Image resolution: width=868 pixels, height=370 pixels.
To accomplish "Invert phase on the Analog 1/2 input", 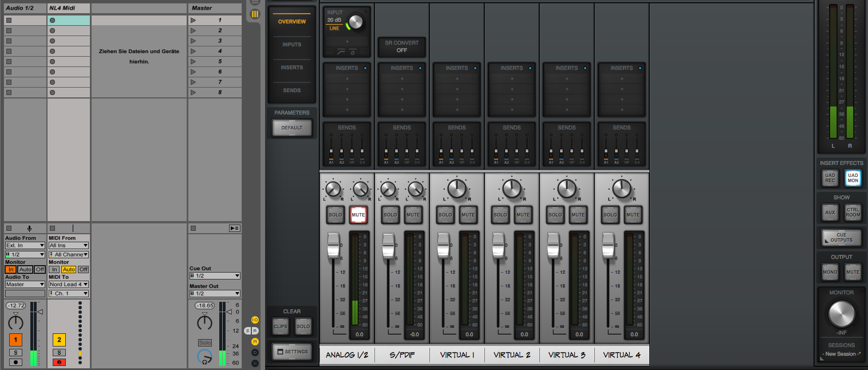I will point(352,52).
